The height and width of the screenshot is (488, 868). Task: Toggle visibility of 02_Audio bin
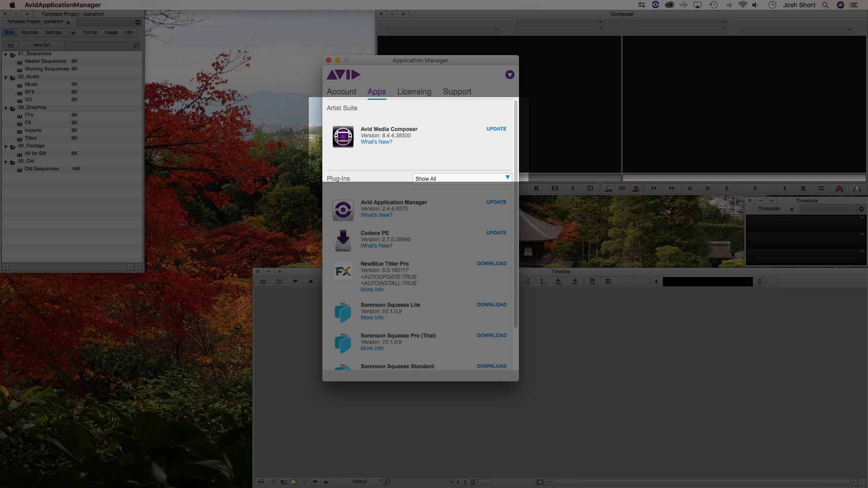tap(5, 77)
